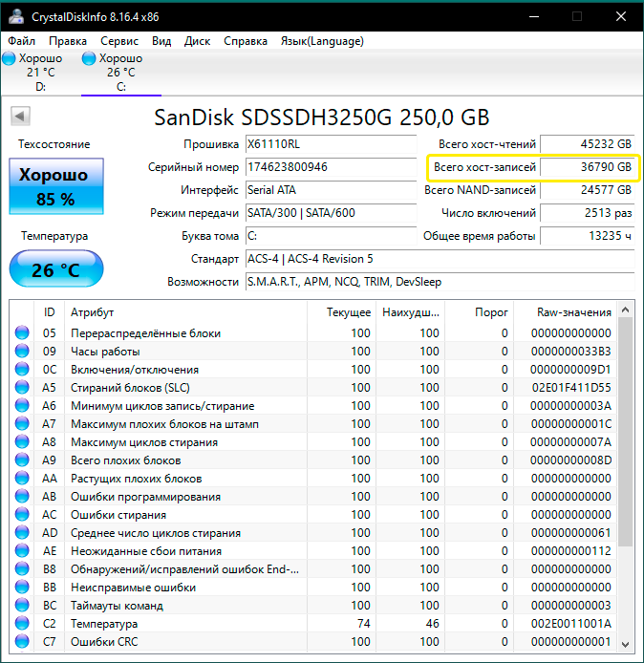Click the power-on count value 2513 раз
Screen dimensions: 644x663
[x=588, y=213]
